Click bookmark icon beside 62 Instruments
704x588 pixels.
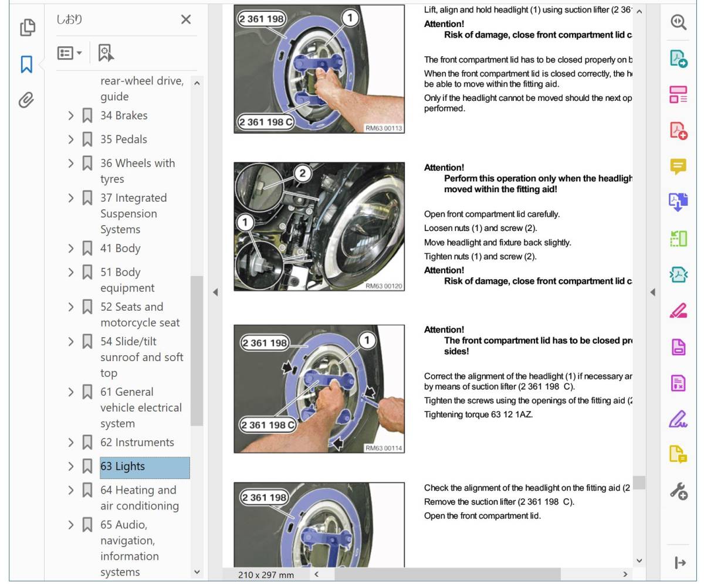(87, 443)
